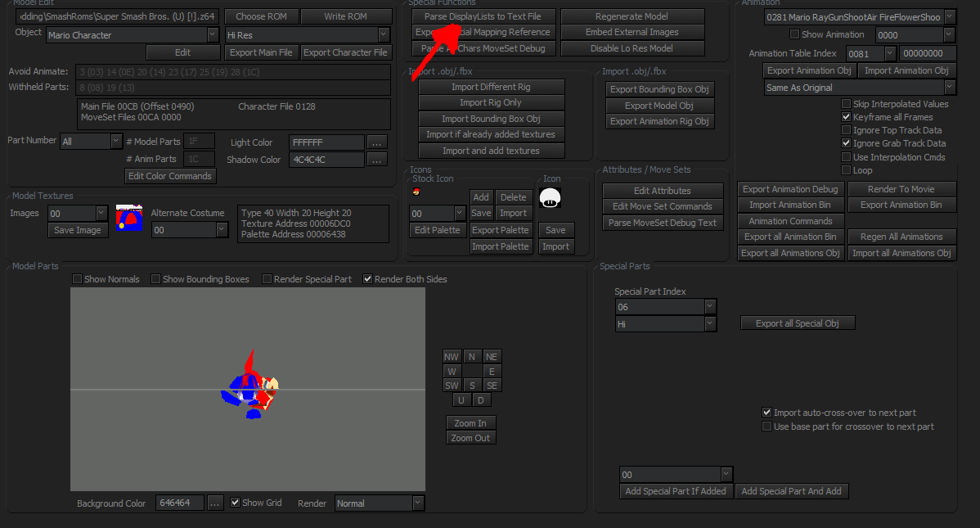980x528 pixels.
Task: Open the Render mode Normal dropdown
Action: click(x=417, y=503)
